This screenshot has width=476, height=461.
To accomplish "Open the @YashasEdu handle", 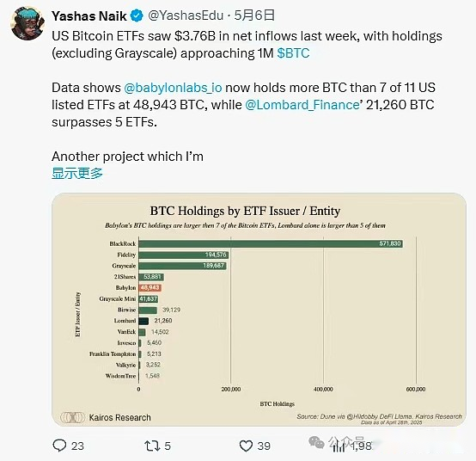I will 186,15.
